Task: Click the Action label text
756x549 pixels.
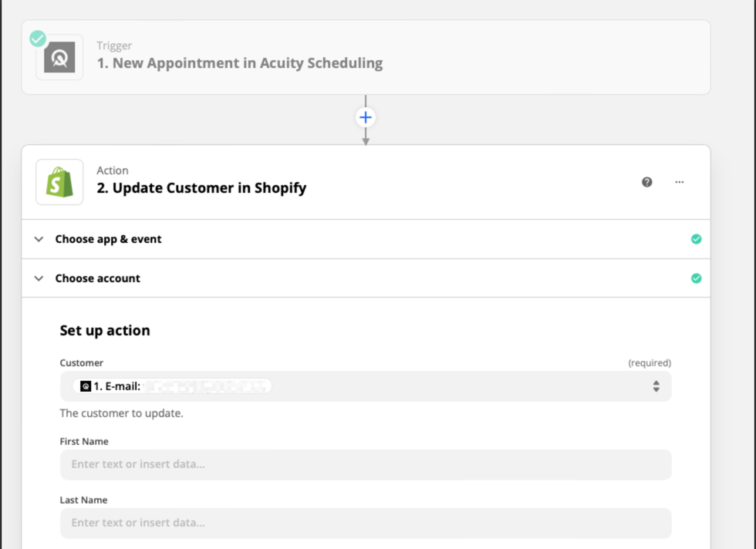Action: 113,170
